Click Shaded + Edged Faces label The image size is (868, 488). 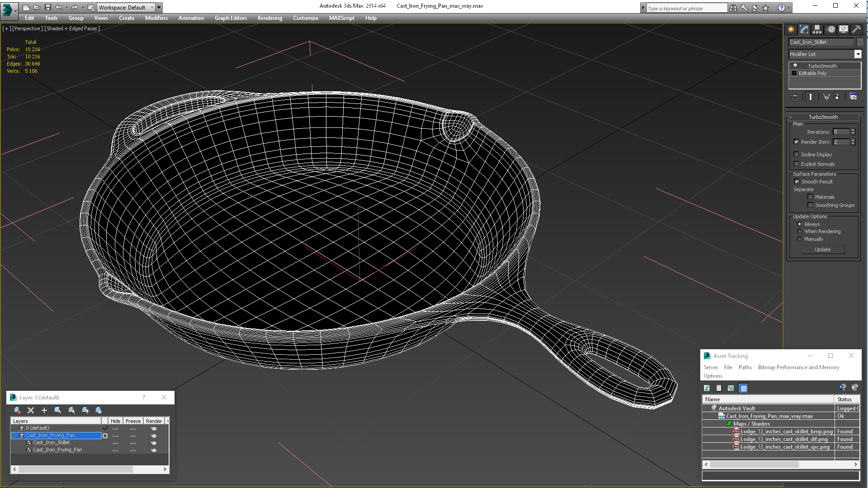click(72, 28)
